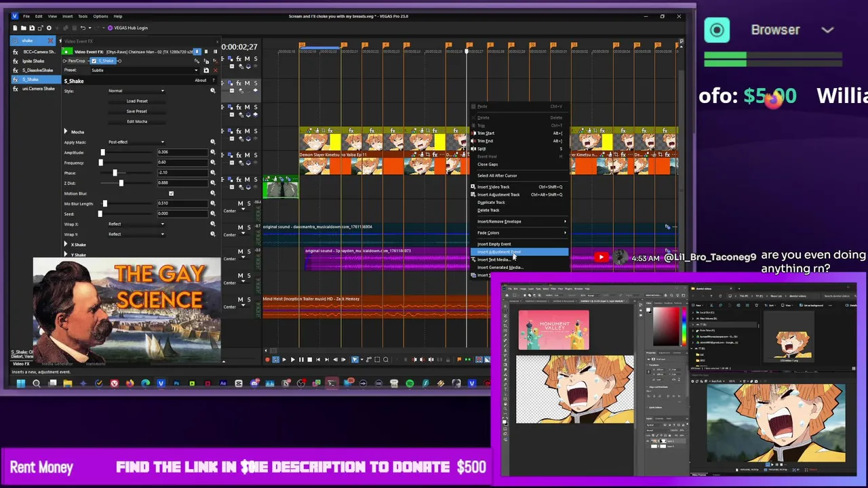The width and height of the screenshot is (868, 488).
Task: Toggle the S_Shake checkbox in FX chain
Action: click(x=94, y=61)
